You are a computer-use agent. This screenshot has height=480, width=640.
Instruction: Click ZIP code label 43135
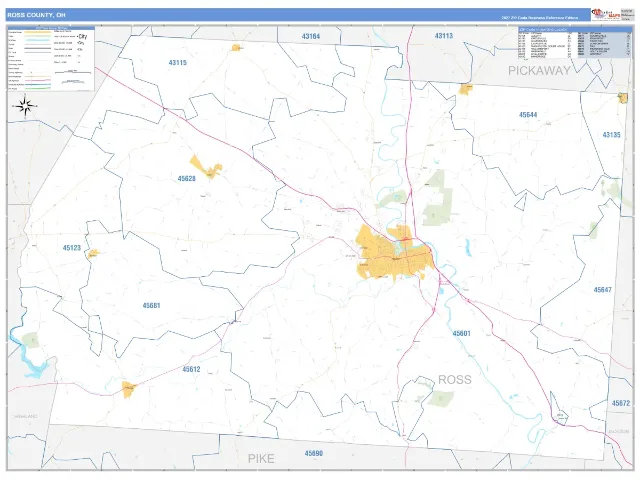[611, 134]
